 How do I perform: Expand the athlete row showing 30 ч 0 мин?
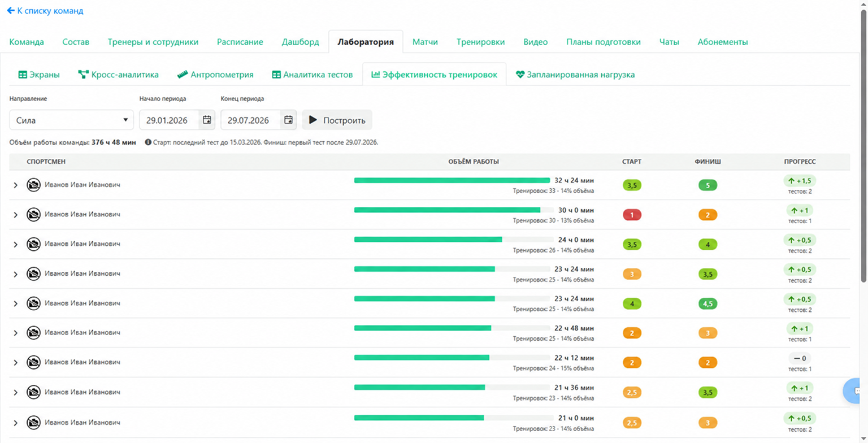pos(16,215)
